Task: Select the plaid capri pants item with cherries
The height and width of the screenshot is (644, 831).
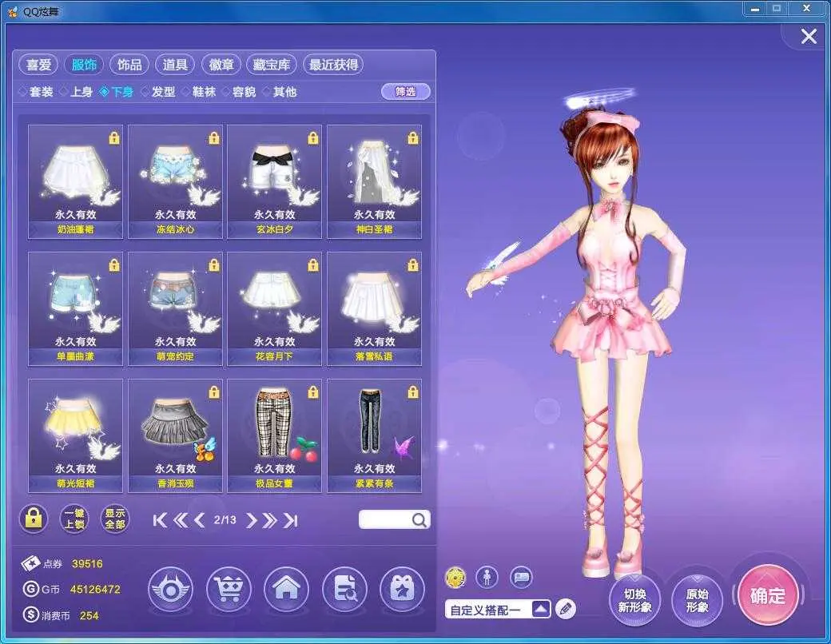Action: 274,435
